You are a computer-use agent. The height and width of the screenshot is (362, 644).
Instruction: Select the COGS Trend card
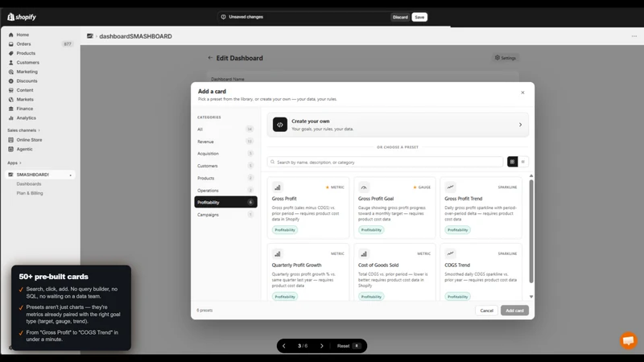481,272
